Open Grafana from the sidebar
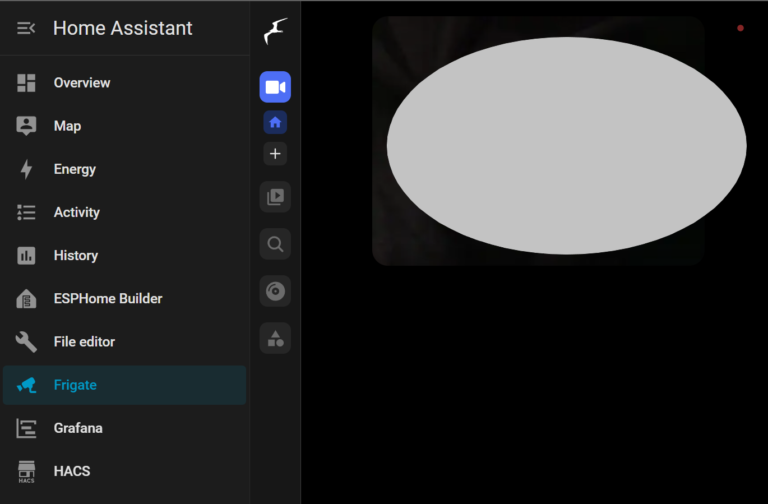This screenshot has width=768, height=504. (x=124, y=428)
